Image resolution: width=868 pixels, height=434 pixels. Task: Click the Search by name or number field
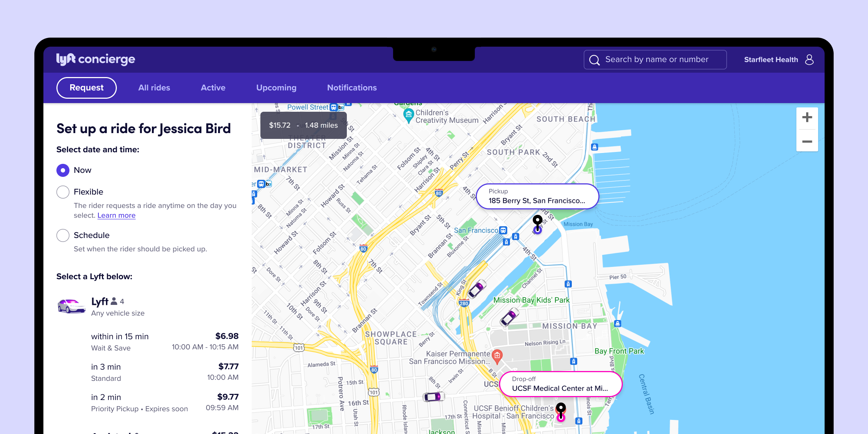point(656,60)
